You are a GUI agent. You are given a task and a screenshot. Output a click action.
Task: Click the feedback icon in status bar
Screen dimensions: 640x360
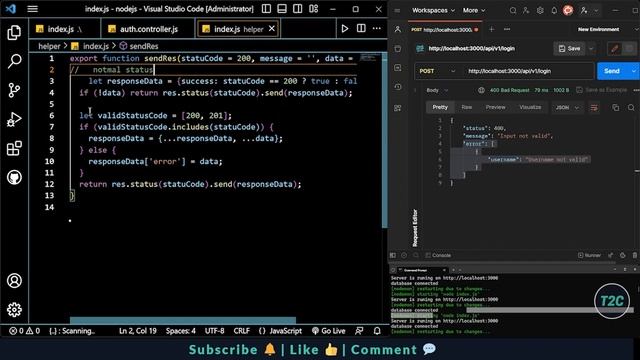click(359, 331)
